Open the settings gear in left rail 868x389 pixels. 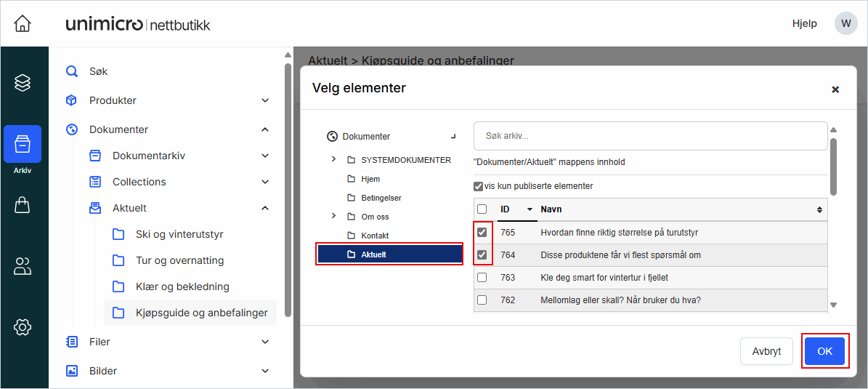point(23,327)
